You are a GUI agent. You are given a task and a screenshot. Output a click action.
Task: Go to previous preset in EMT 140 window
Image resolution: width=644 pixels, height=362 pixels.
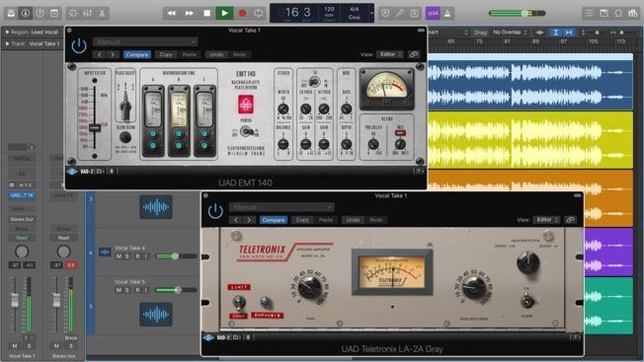pyautogui.click(x=100, y=54)
